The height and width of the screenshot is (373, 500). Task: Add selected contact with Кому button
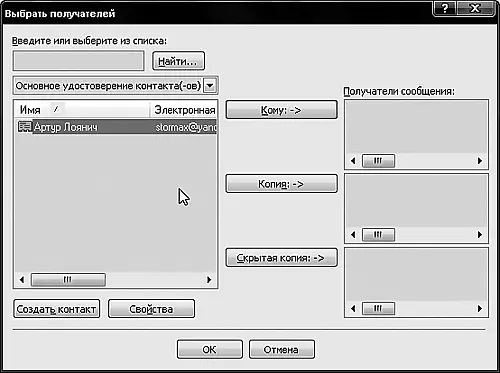[281, 110]
